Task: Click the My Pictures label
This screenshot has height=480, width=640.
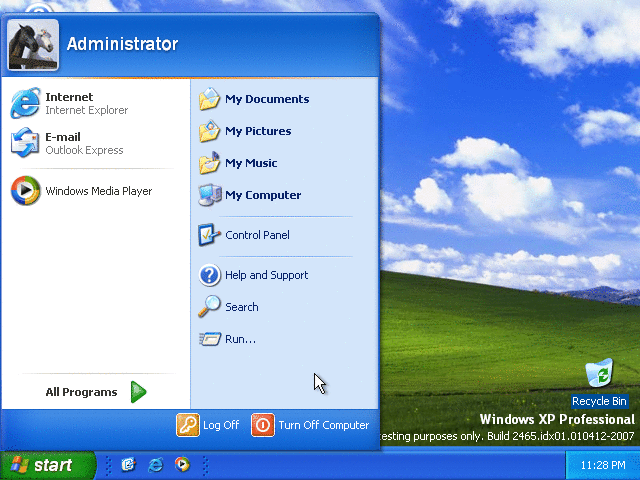Action: coord(258,131)
